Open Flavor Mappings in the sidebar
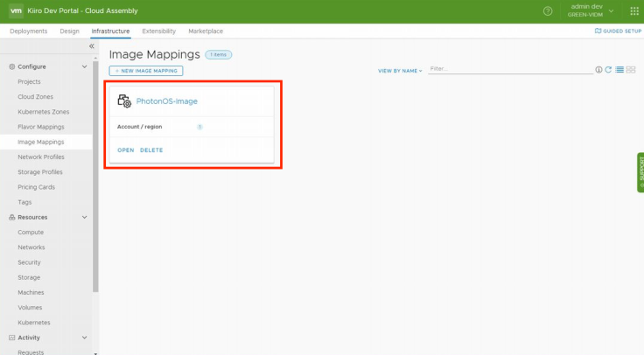 tap(41, 127)
